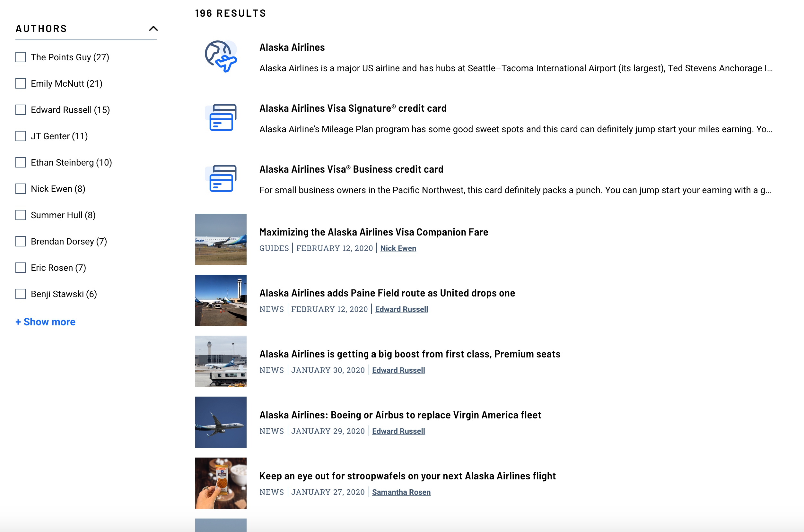Screen dimensions: 804x532
Task: Click the globe and airplane icon for Alaska Airlines
Action: (221, 56)
